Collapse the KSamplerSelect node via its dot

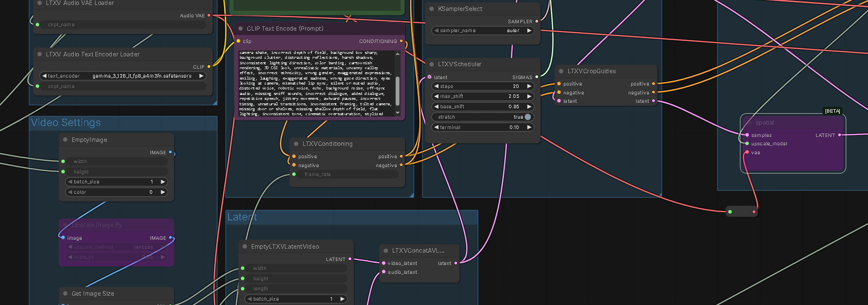(432, 9)
